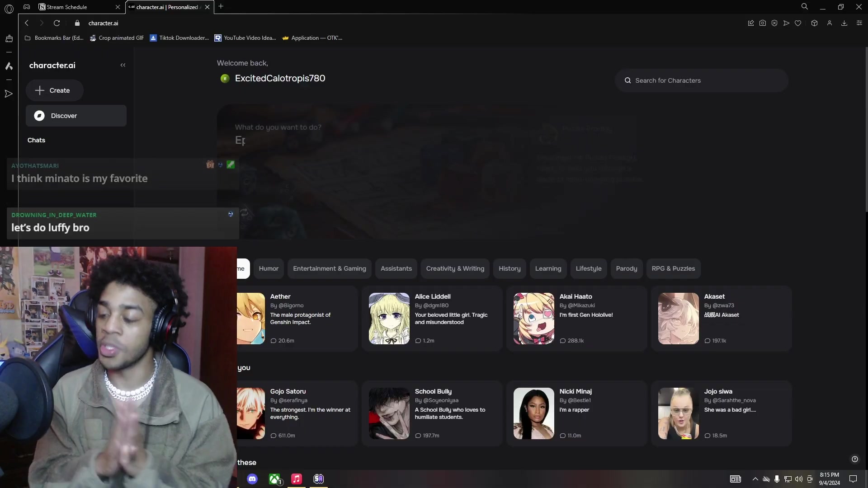Click the ExcitedCalotropis780 profile avatar
The image size is (868, 488).
click(x=225, y=79)
